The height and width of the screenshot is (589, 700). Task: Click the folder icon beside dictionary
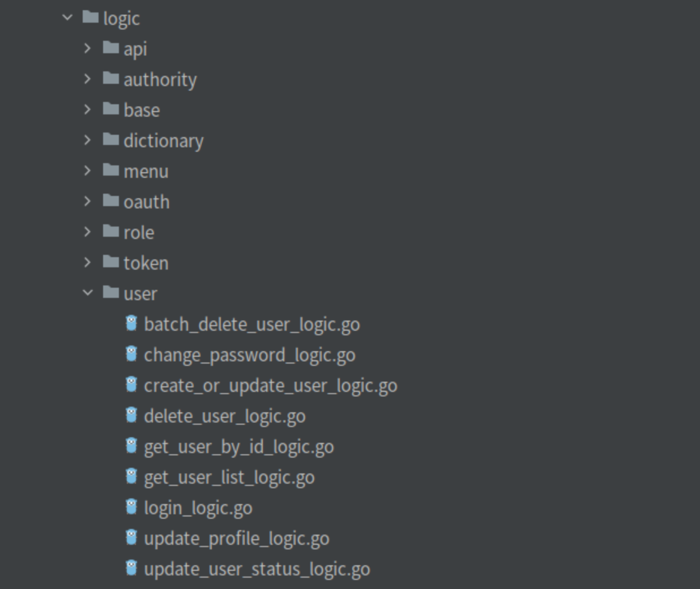111,139
